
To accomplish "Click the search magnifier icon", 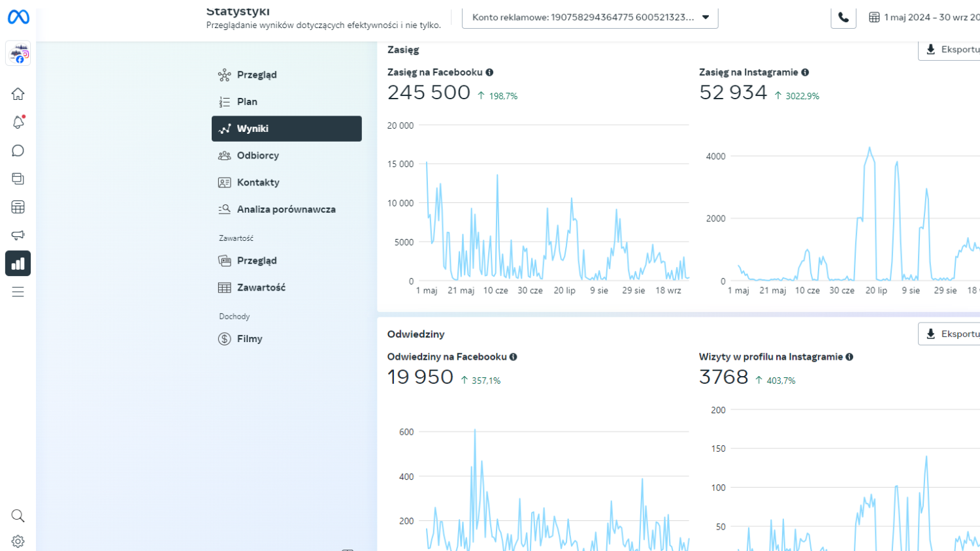I will coord(18,516).
